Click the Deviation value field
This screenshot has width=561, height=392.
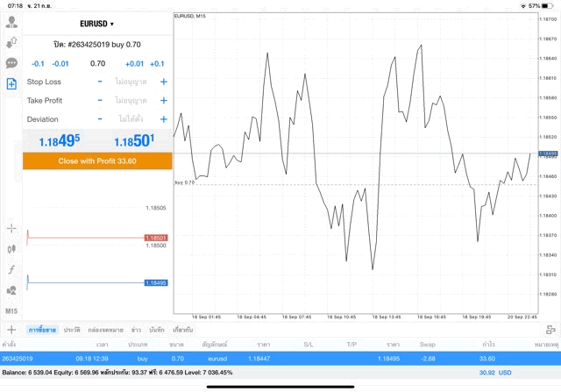[131, 119]
